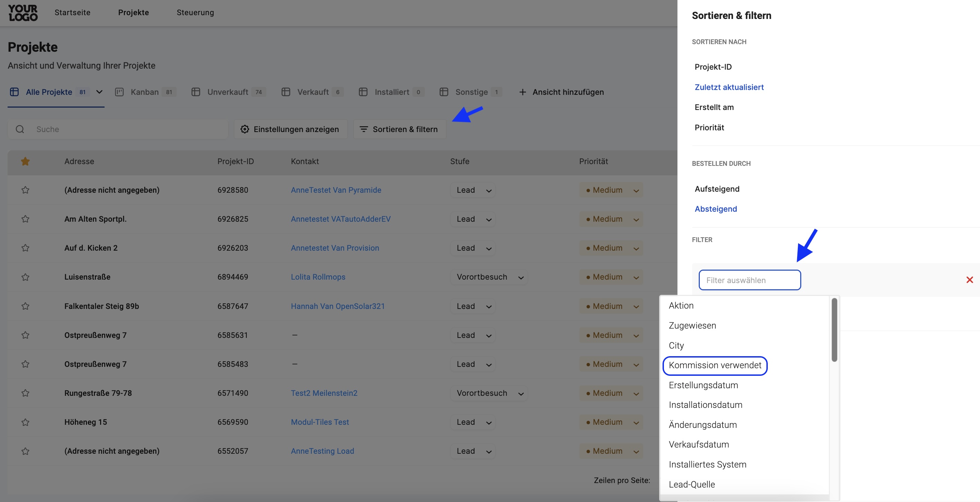Image resolution: width=980 pixels, height=502 pixels.
Task: Remove the filter with the red X
Action: [x=970, y=280]
